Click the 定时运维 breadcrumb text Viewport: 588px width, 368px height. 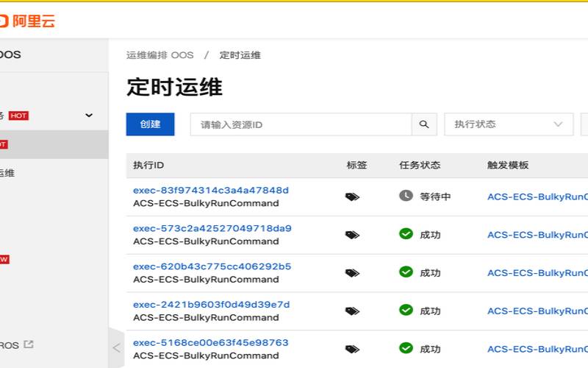tap(240, 55)
